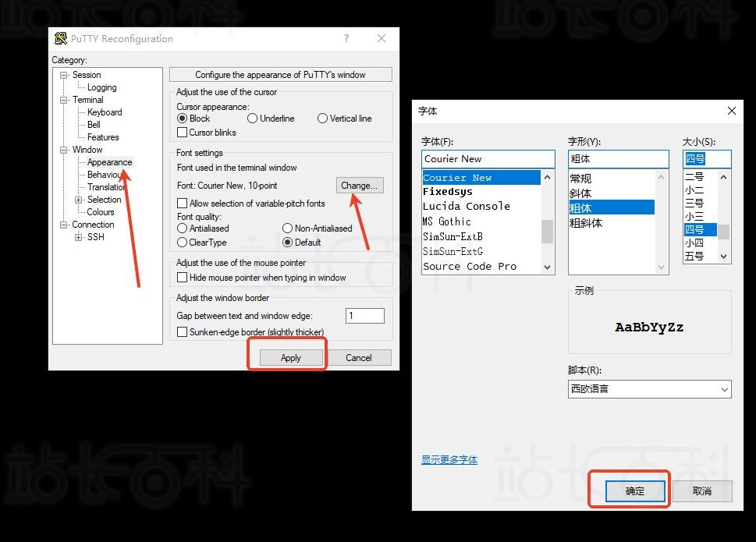The width and height of the screenshot is (756, 542).
Task: Click the PuTTY icon in title bar
Action: pyautogui.click(x=61, y=39)
